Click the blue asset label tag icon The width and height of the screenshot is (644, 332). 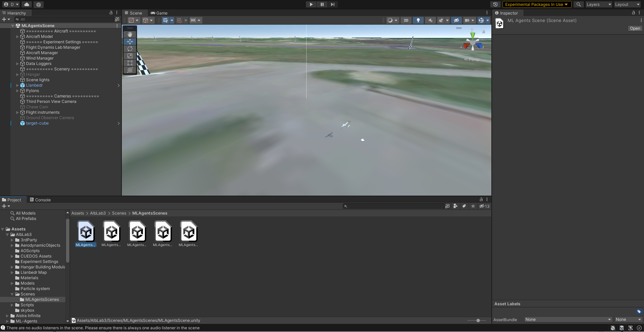click(x=639, y=312)
